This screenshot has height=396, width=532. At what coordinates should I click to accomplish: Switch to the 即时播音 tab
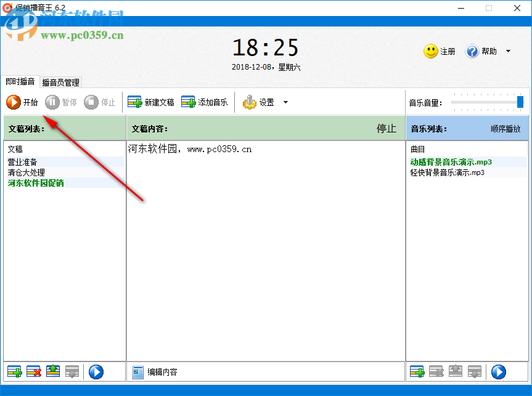(20, 82)
